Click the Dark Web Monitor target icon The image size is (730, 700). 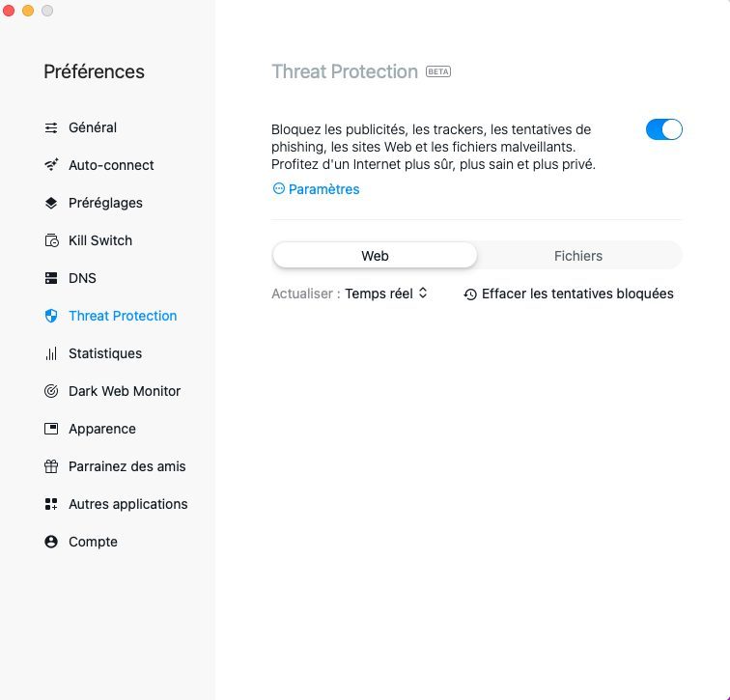tap(51, 391)
